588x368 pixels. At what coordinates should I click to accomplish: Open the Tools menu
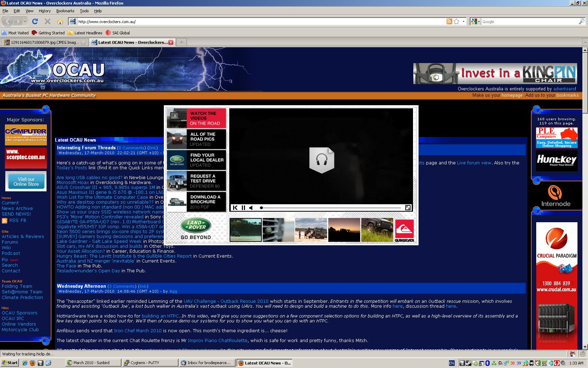click(84, 11)
